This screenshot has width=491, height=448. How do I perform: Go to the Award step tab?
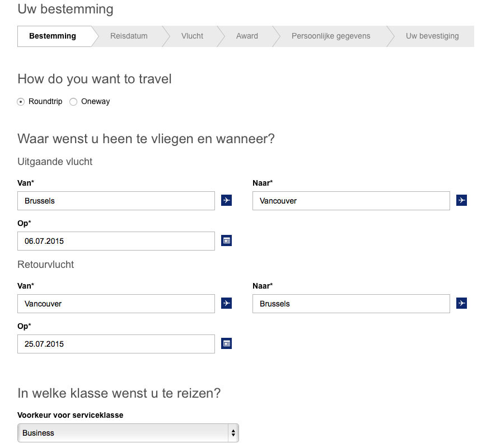(x=247, y=36)
